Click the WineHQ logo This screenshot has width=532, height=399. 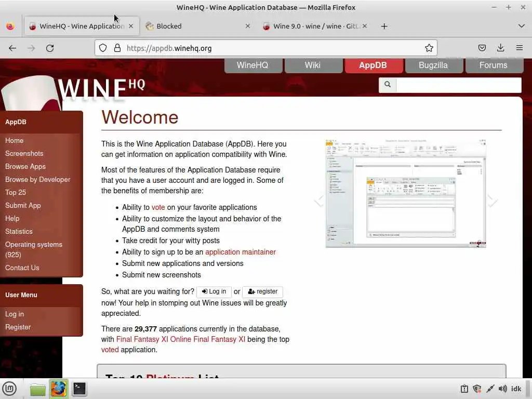pyautogui.click(x=73, y=90)
